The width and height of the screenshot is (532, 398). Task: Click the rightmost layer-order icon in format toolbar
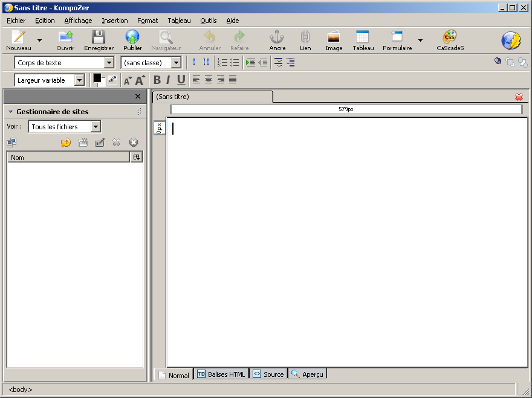(522, 62)
